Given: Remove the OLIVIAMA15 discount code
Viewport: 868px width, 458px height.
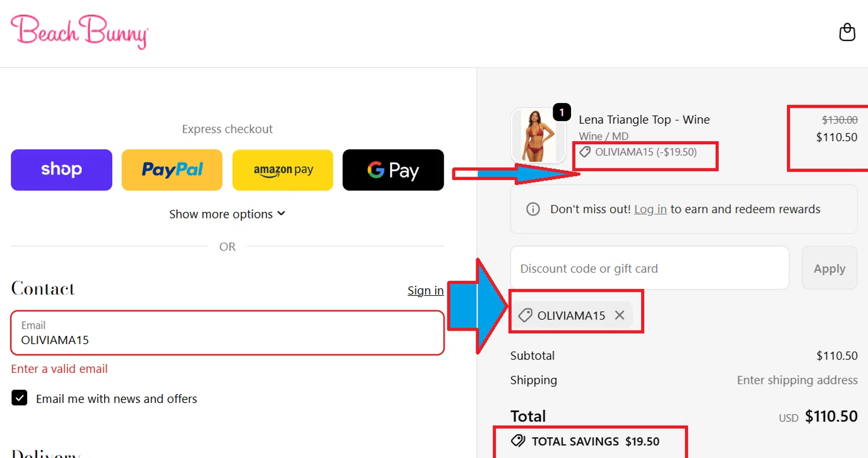Looking at the screenshot, I should click(x=620, y=315).
